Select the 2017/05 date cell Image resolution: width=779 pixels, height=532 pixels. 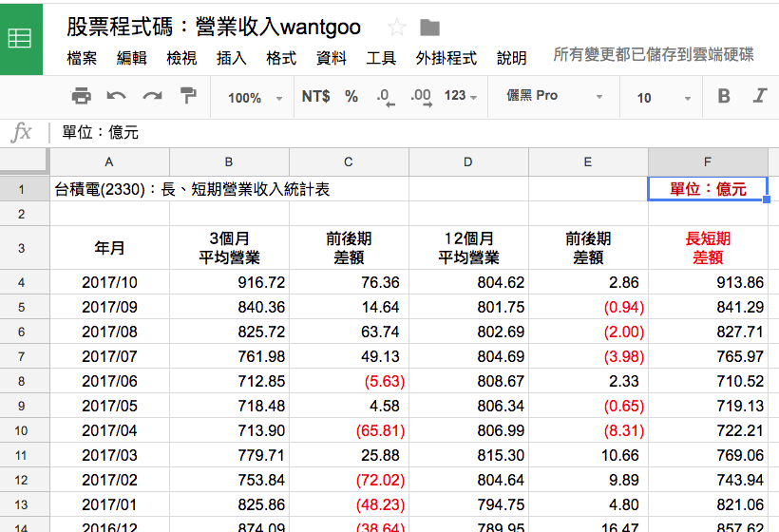coord(109,406)
